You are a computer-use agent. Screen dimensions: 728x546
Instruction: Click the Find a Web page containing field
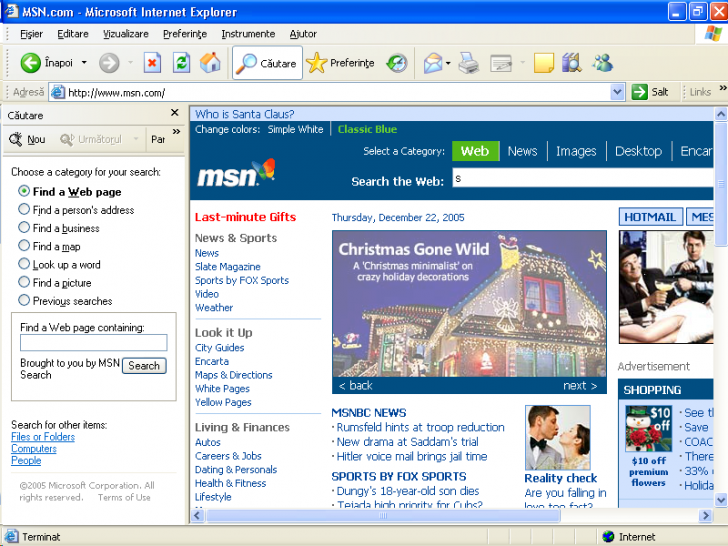[x=93, y=343]
